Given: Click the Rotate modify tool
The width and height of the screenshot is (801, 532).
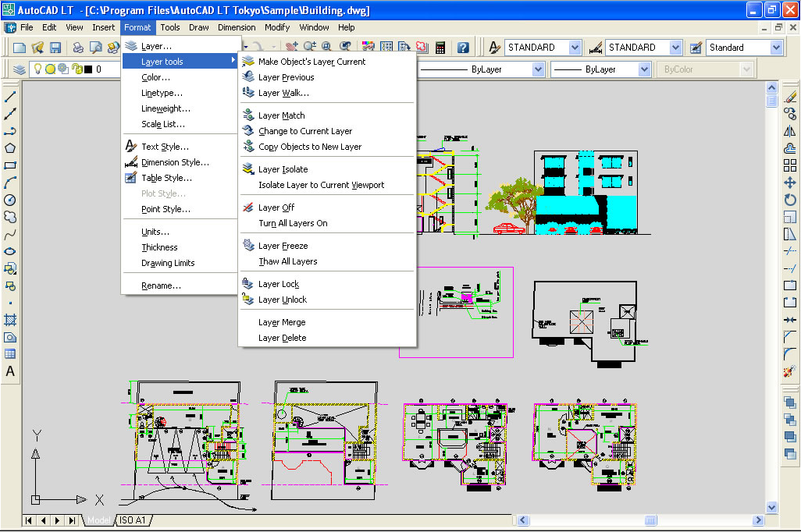Looking at the screenshot, I should [x=790, y=200].
